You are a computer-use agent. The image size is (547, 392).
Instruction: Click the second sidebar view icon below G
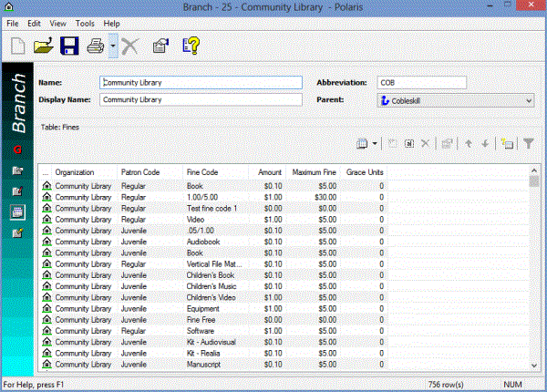pos(17,170)
